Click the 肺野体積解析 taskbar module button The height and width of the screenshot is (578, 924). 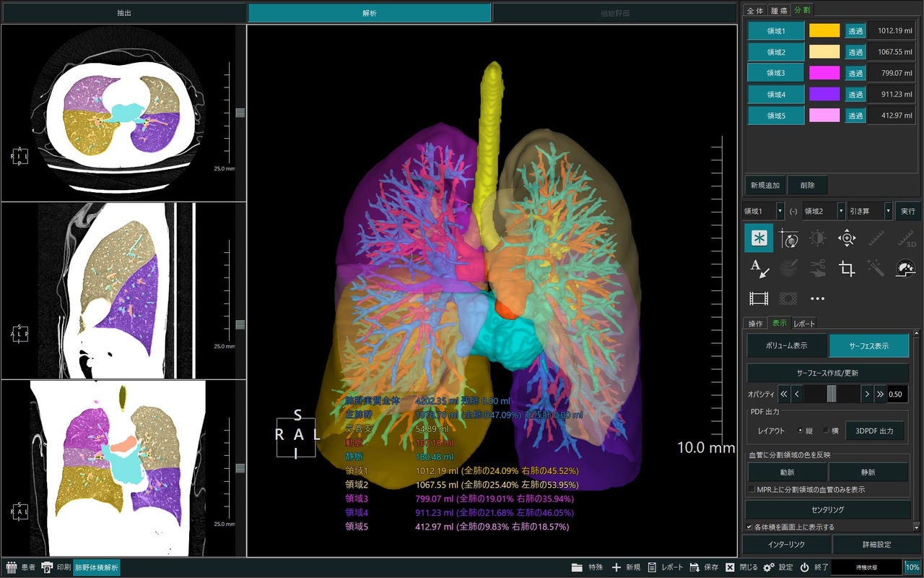tap(96, 567)
